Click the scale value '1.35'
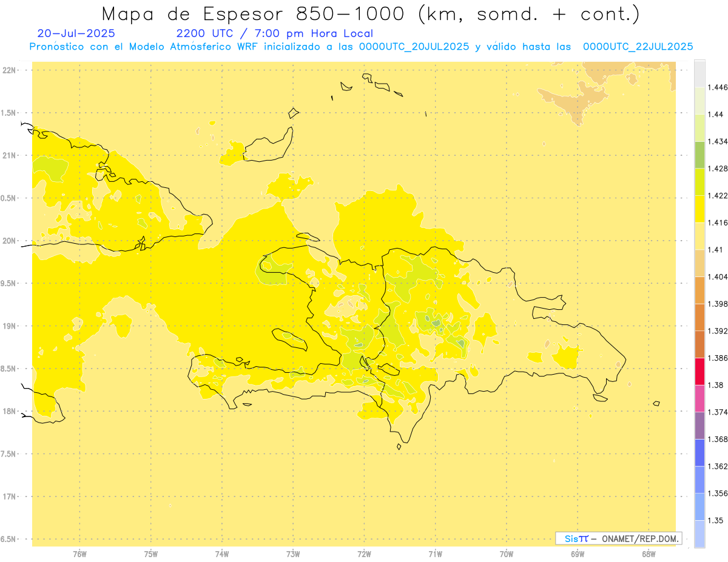The width and height of the screenshot is (728, 562). (x=715, y=520)
